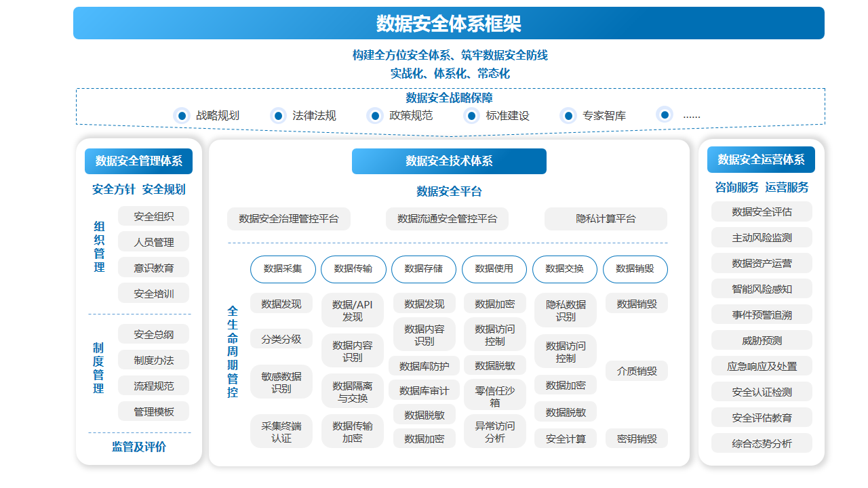Click the 数据安全体系框架 title banner
The height and width of the screenshot is (488, 868).
(449, 24)
